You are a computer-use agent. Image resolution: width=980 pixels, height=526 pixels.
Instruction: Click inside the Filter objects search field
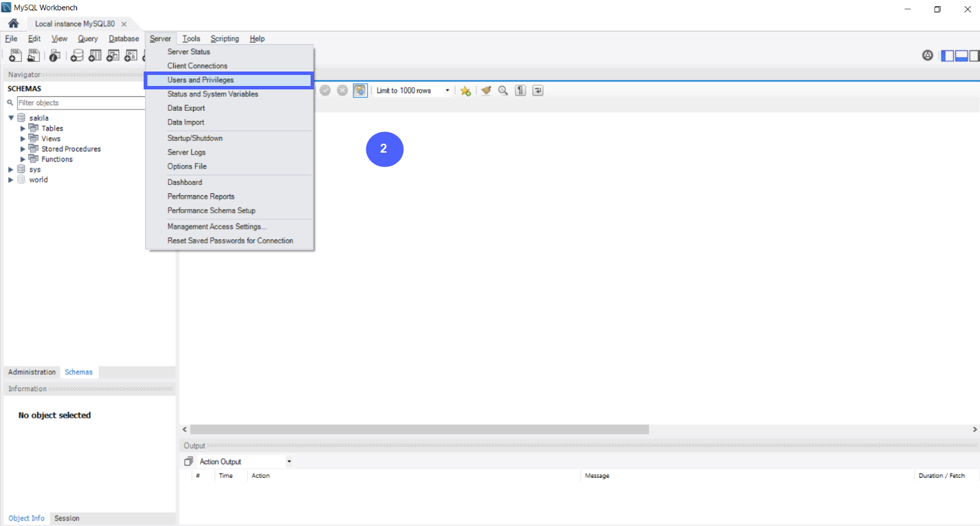(x=82, y=102)
